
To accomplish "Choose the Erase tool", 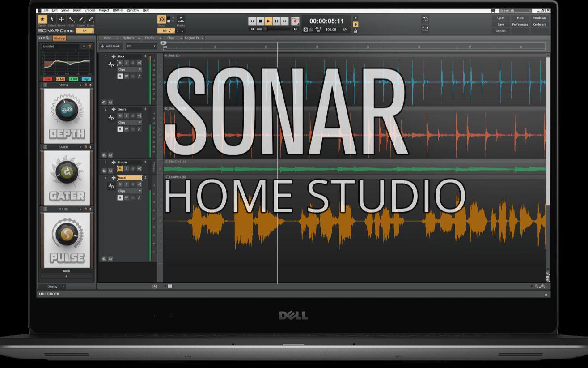I will tap(90, 19).
